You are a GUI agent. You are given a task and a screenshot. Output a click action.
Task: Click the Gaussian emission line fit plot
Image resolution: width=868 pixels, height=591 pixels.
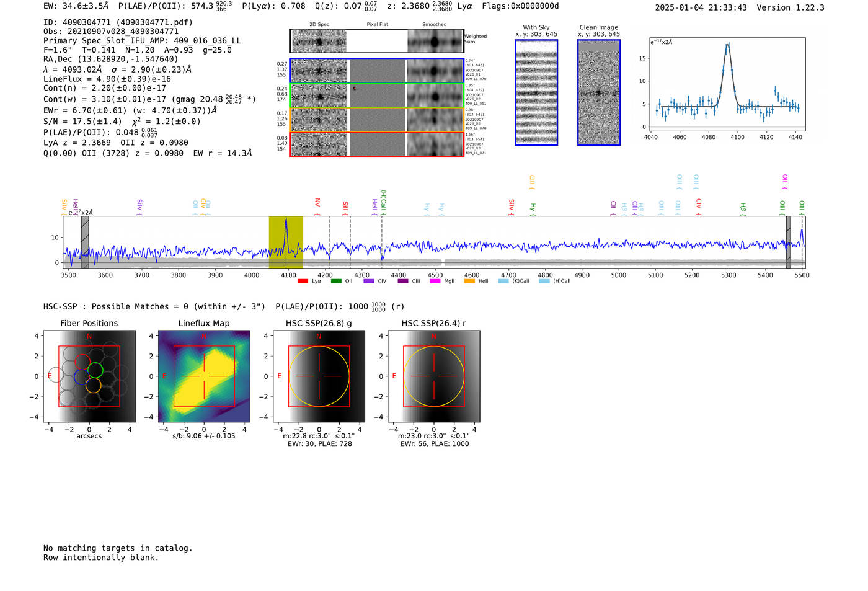[x=727, y=84]
